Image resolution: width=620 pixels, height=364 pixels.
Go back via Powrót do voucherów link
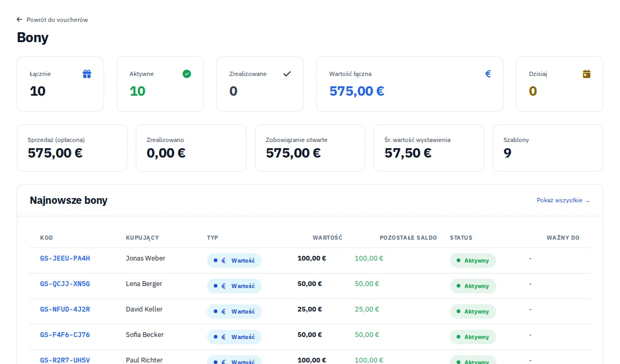click(x=53, y=20)
